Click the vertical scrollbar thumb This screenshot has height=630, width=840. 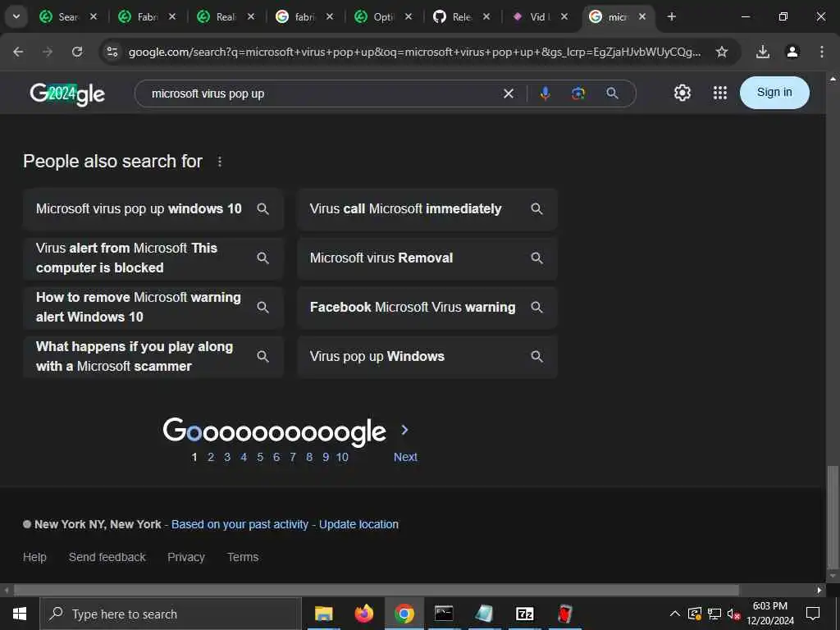(832, 517)
